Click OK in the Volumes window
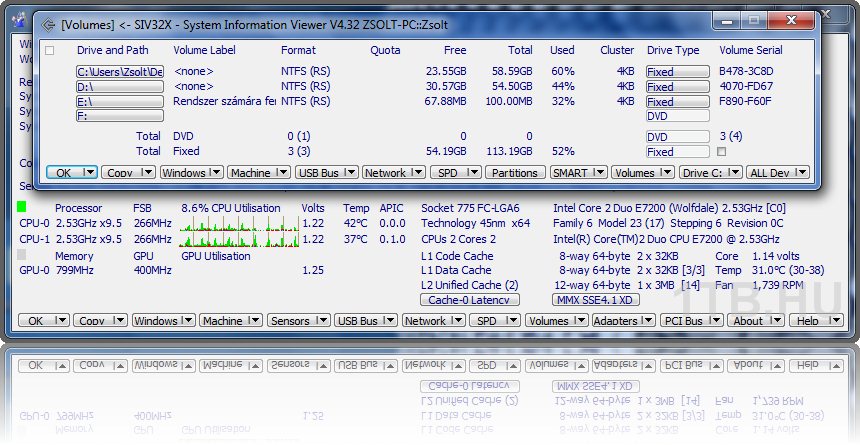 tap(72, 172)
